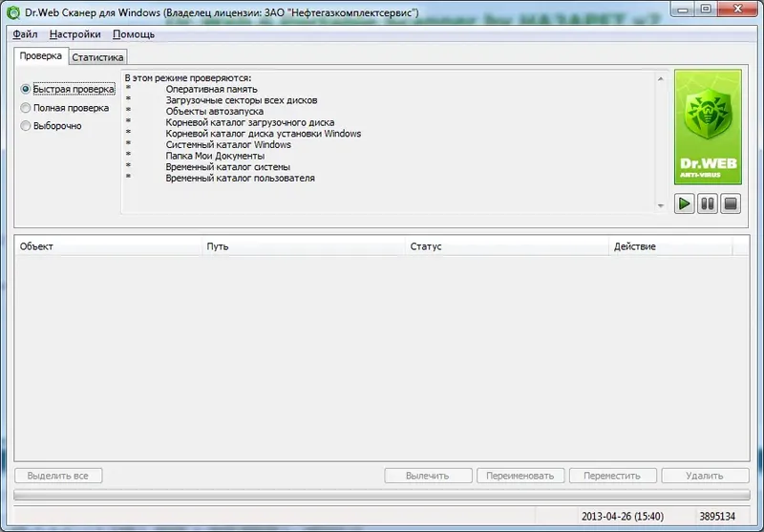Click the Вылечить button
Screen dimensions: 764x532
[x=428, y=476]
